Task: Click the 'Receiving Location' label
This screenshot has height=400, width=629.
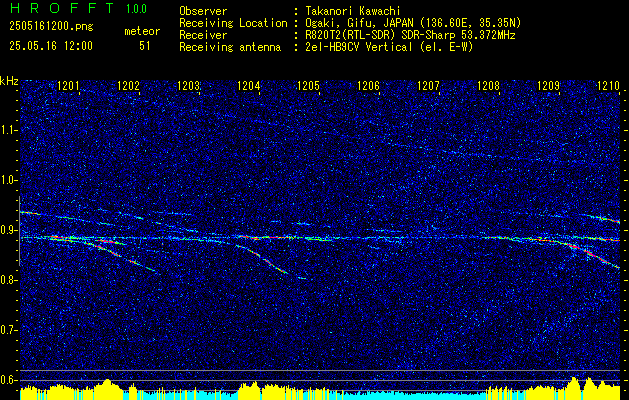Action: click(233, 23)
